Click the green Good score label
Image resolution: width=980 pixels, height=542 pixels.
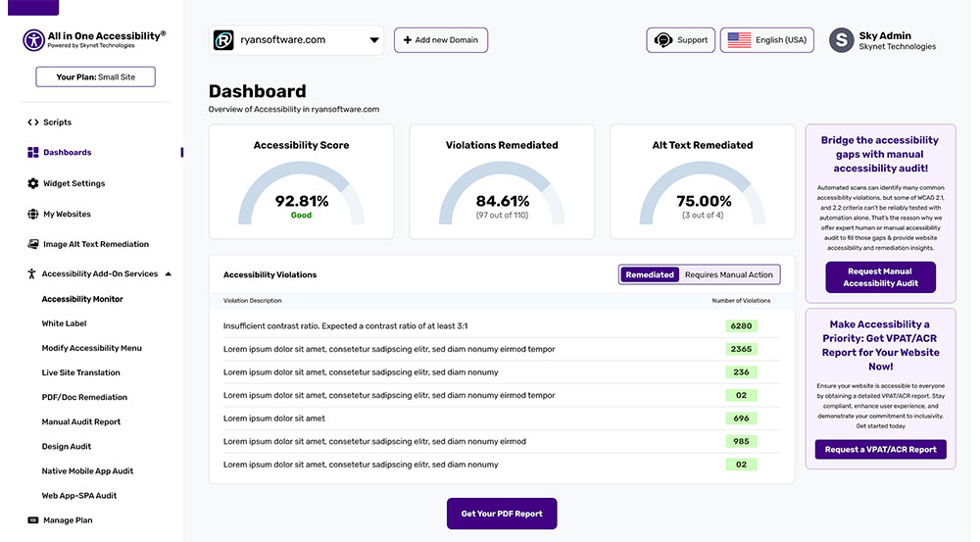pyautogui.click(x=301, y=215)
